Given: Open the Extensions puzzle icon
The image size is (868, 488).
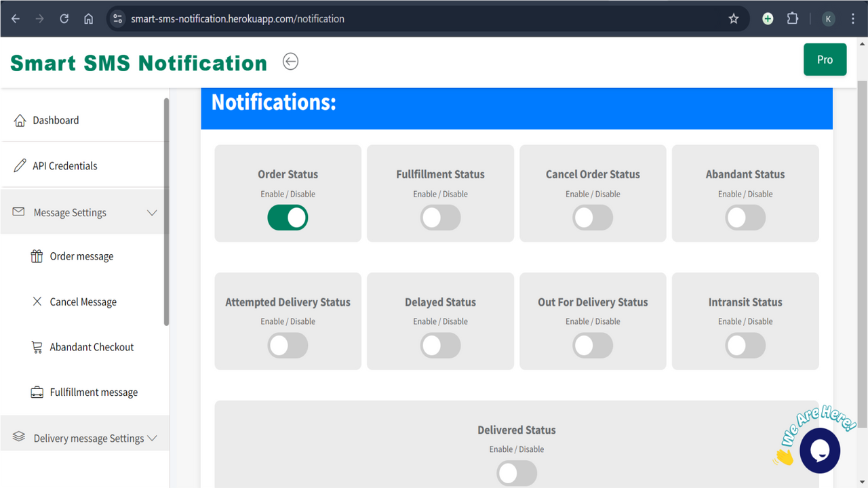Looking at the screenshot, I should click(x=792, y=19).
